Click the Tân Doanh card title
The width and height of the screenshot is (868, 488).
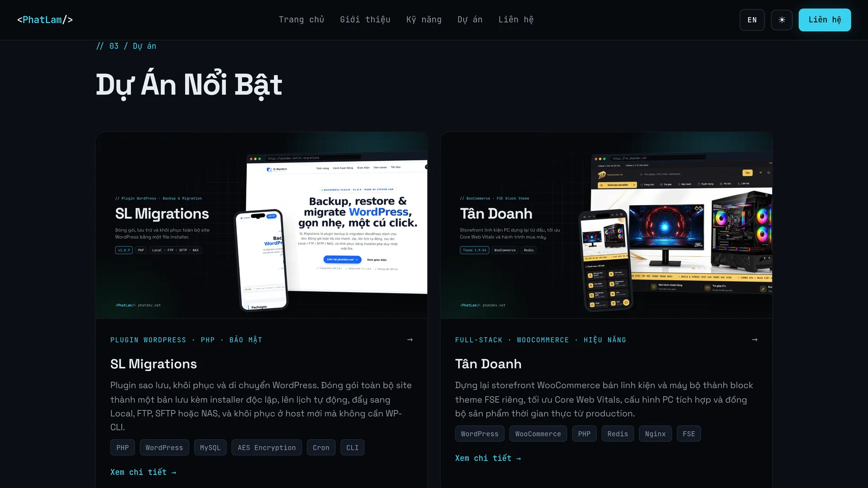coord(488,364)
